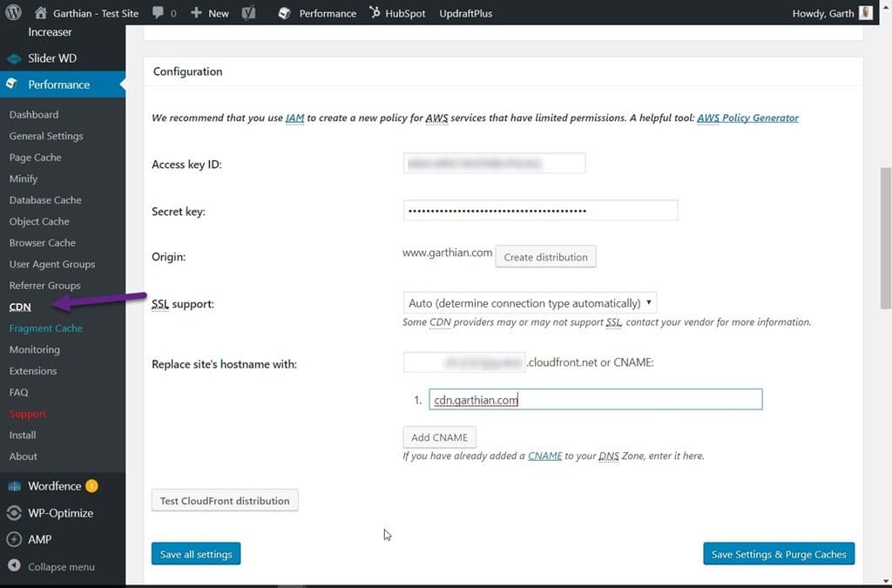Open AWS Policy Generator link
The height and width of the screenshot is (588, 892).
[x=747, y=118]
